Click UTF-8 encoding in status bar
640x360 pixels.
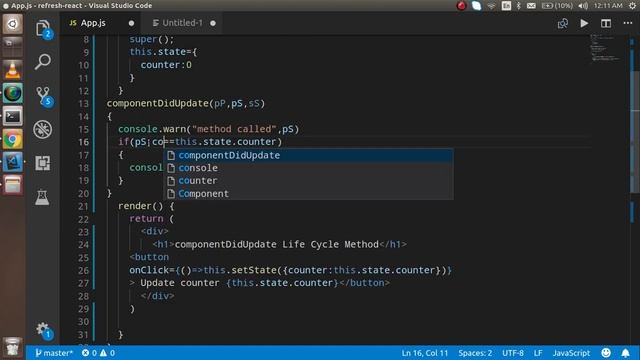coord(513,353)
